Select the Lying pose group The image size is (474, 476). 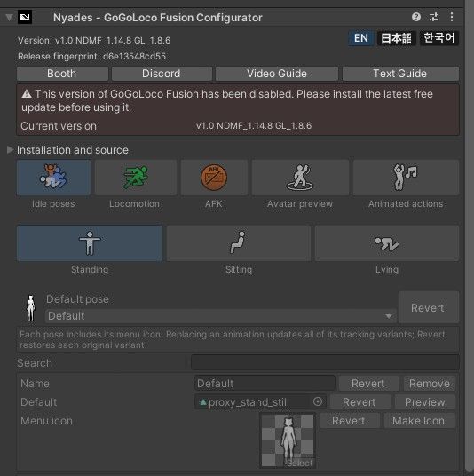click(387, 243)
